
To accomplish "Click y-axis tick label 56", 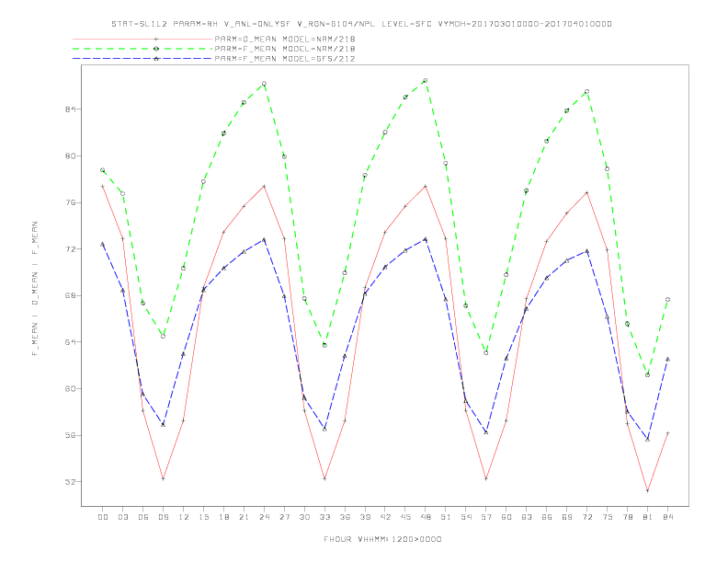I will click(x=70, y=435).
